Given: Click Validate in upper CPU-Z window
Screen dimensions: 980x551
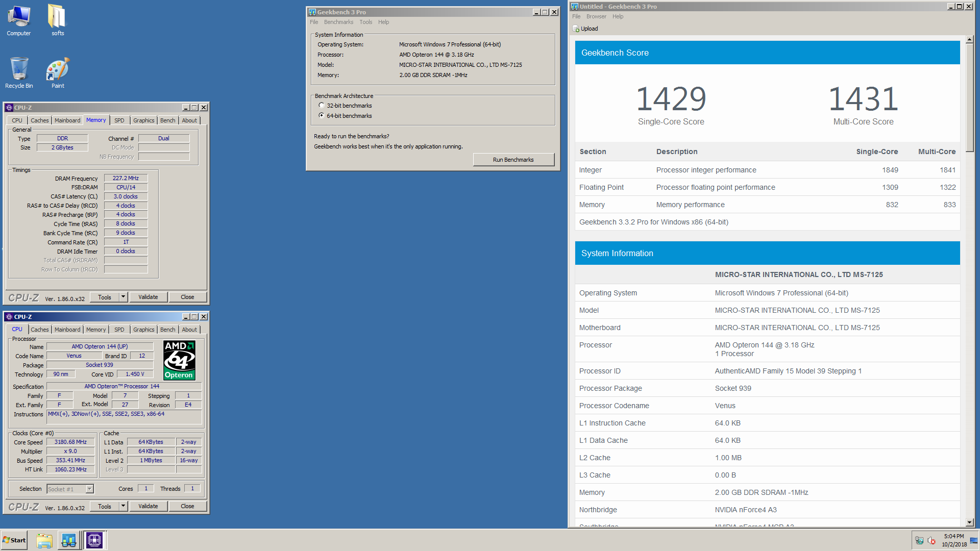Looking at the screenshot, I should pos(148,297).
